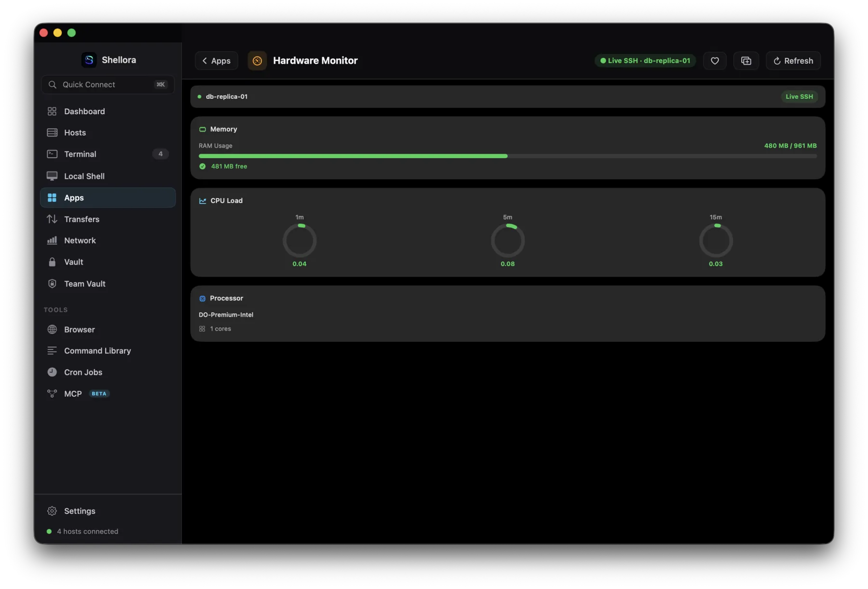Screen dimensions: 868x589
Task: Click the 4 hosts connected status
Action: tap(88, 532)
